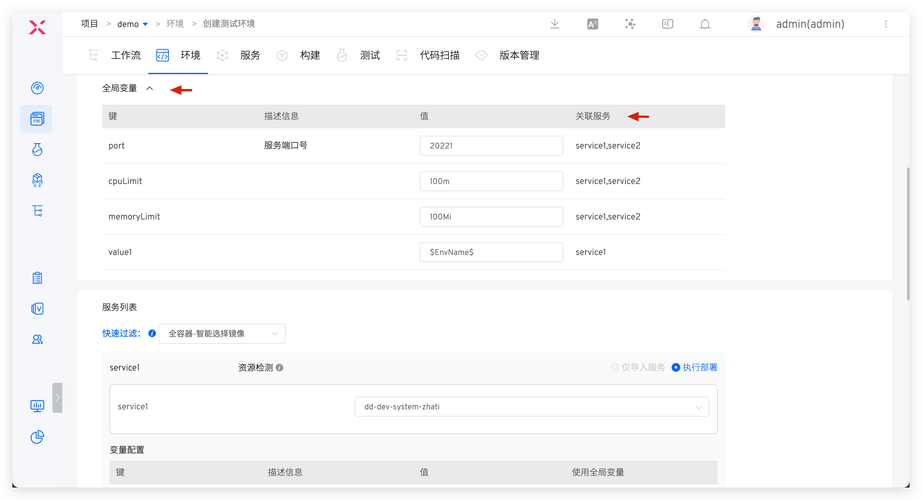Open the demo project dropdown

tap(132, 24)
